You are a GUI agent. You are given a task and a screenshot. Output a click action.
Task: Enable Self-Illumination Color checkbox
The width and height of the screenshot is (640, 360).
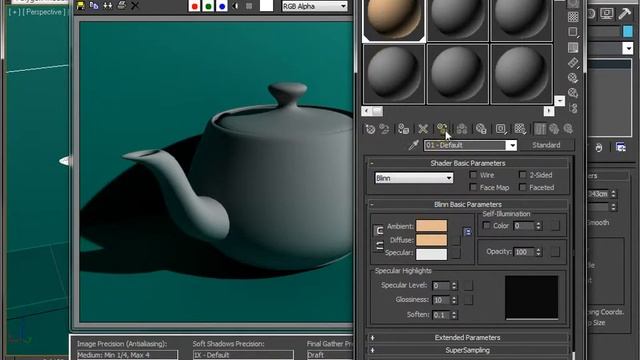487,225
